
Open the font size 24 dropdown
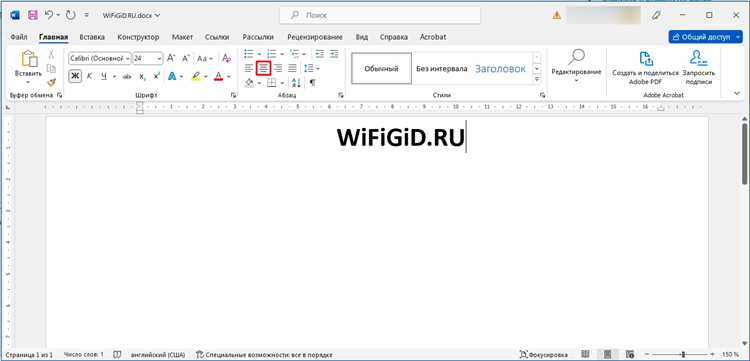pyautogui.click(x=159, y=58)
